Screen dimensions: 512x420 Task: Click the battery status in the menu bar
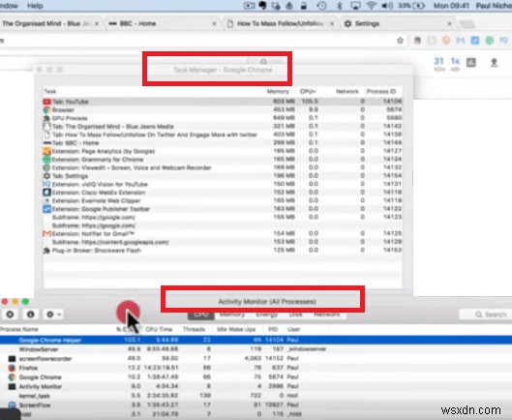click(x=412, y=6)
